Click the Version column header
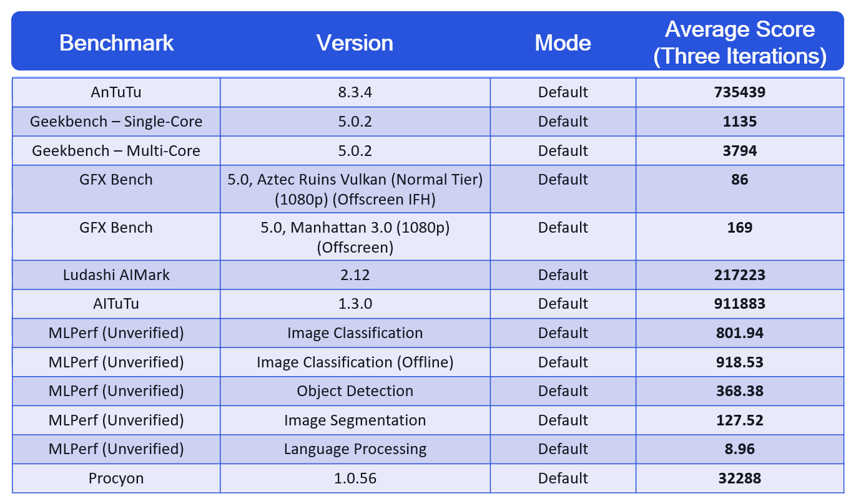The height and width of the screenshot is (504, 856). pyautogui.click(x=355, y=43)
